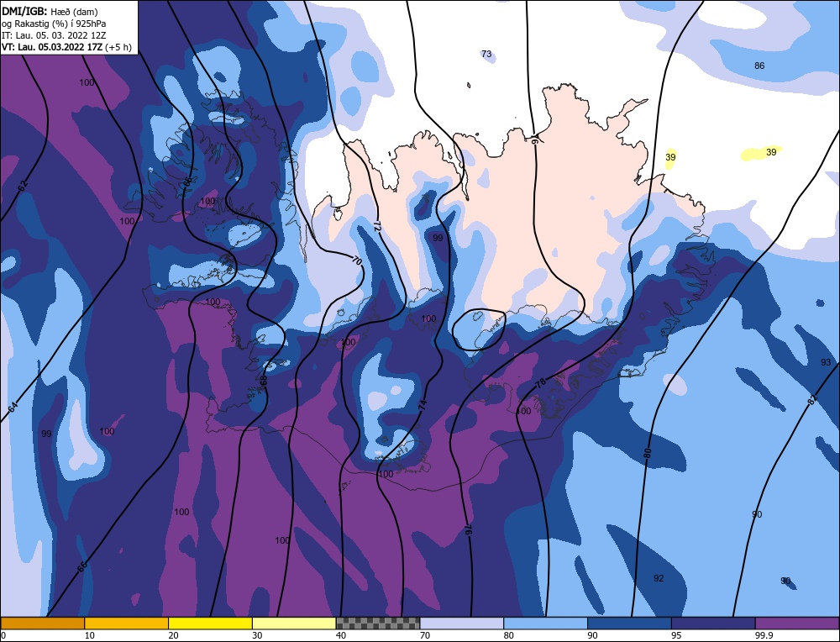Select the humidity value 93 on the map
Image resolution: width=840 pixels, height=642 pixels.
826,363
